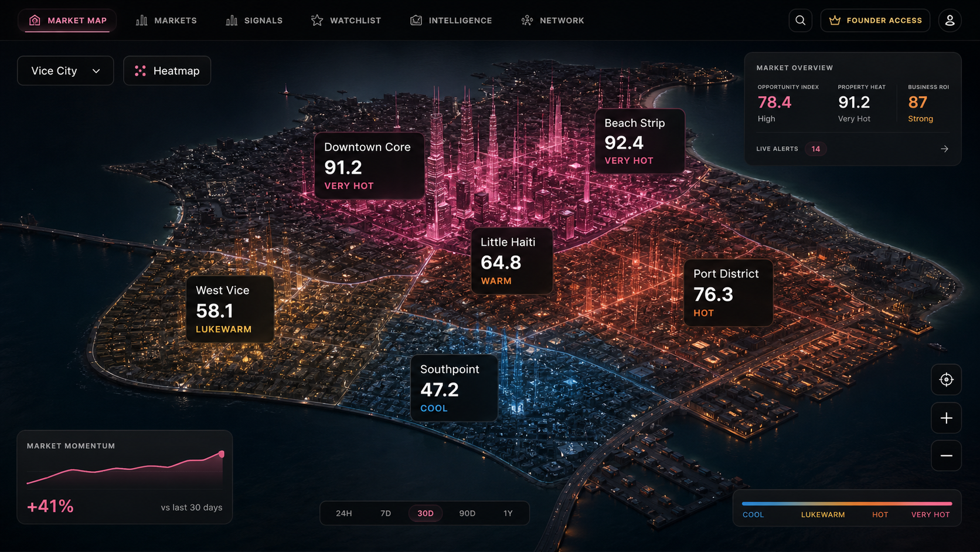Switch to the Market Map tab
980x552 pixels.
pos(67,21)
